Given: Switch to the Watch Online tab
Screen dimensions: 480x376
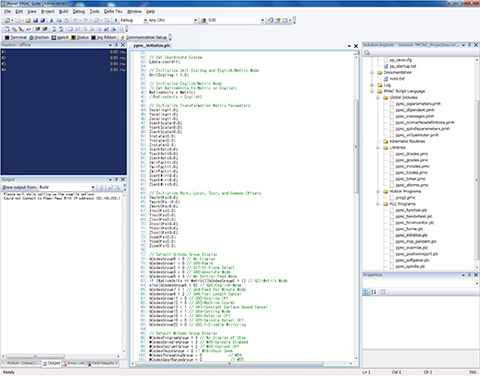Looking at the screenshot, I should click(x=21, y=363).
